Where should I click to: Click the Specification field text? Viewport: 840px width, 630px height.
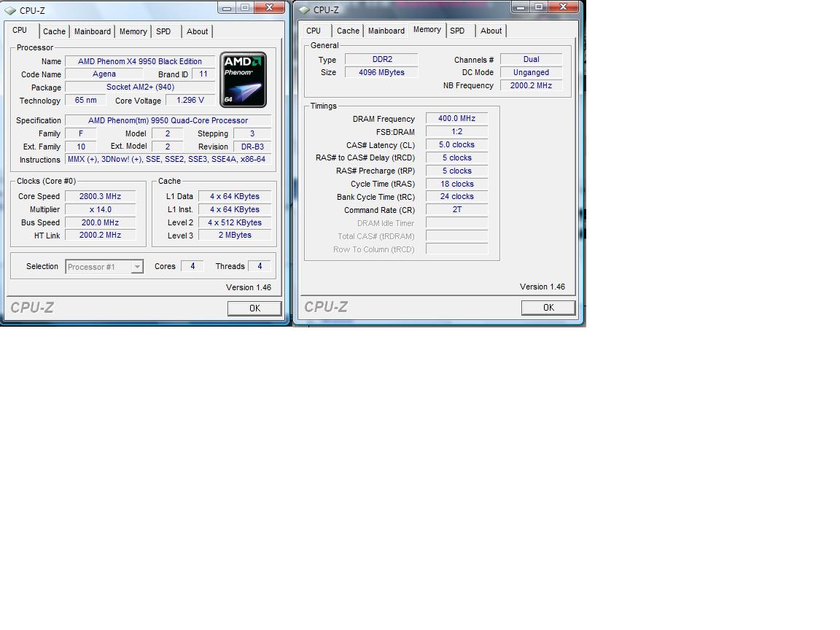pyautogui.click(x=168, y=120)
